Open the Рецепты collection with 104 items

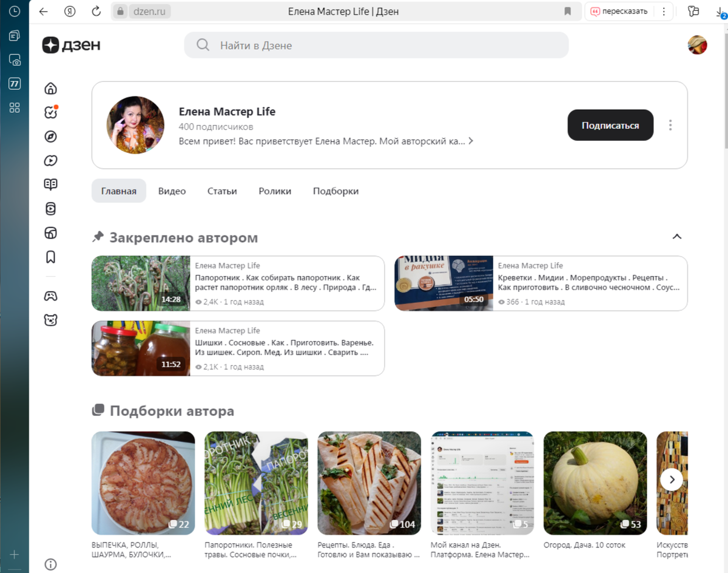(369, 483)
